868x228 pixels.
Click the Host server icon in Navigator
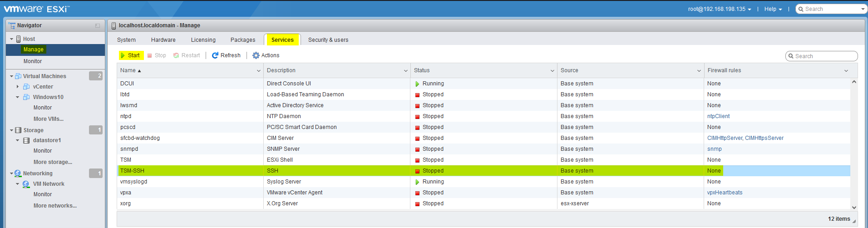click(19, 39)
